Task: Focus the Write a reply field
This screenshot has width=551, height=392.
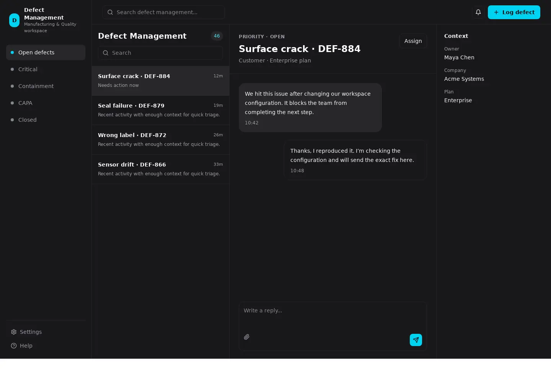Action: coord(333,317)
